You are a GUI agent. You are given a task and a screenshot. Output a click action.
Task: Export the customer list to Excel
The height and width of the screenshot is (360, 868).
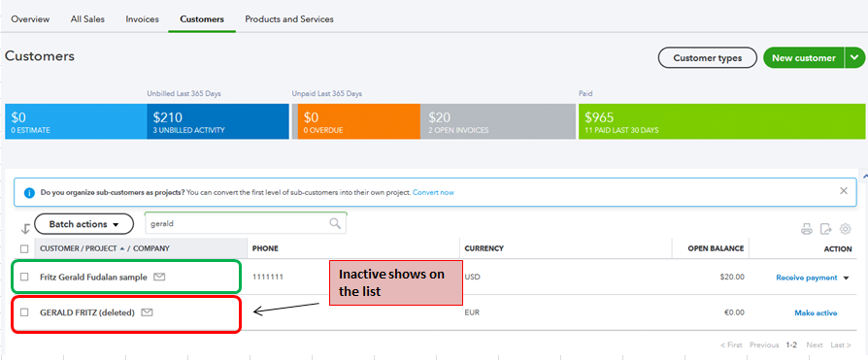point(826,229)
